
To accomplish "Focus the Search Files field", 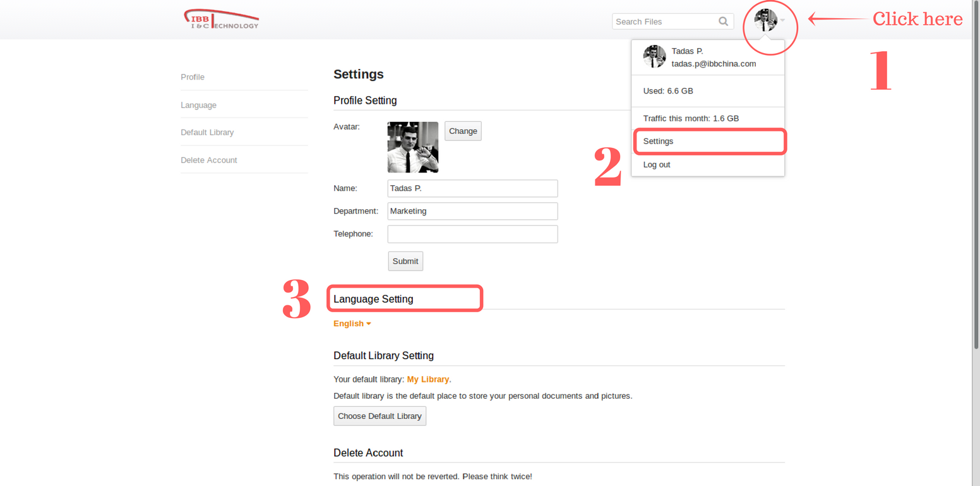I will click(673, 21).
